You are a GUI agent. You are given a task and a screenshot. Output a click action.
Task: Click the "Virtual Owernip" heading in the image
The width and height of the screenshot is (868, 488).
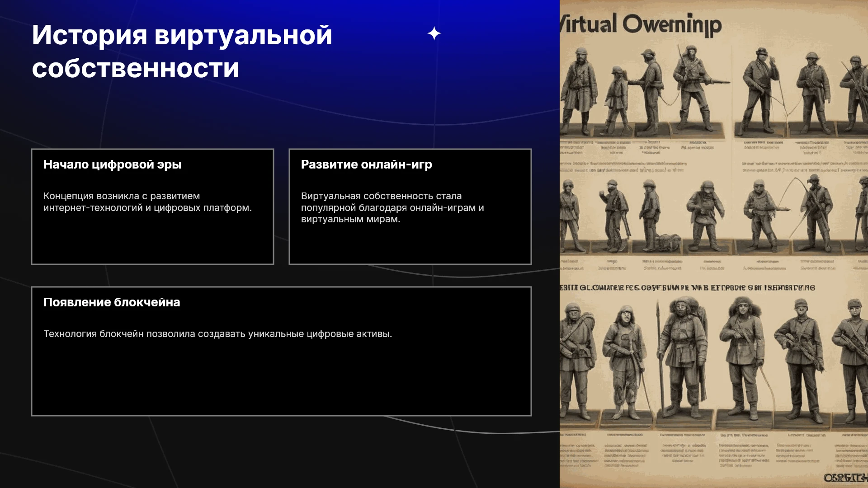click(x=640, y=24)
